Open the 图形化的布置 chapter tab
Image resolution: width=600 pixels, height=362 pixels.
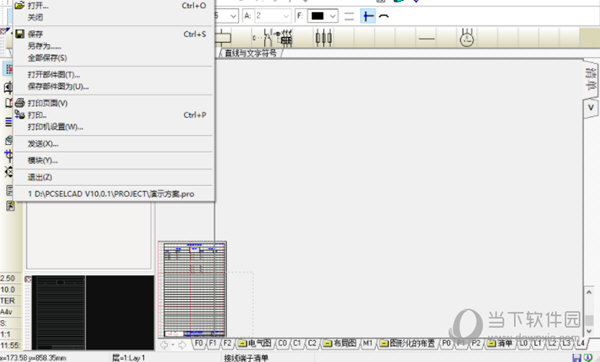[408, 343]
